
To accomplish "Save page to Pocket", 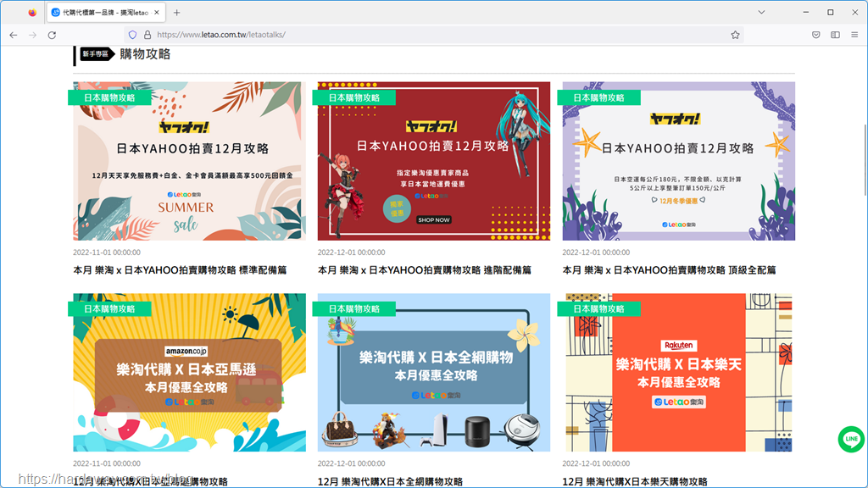I will (x=816, y=35).
